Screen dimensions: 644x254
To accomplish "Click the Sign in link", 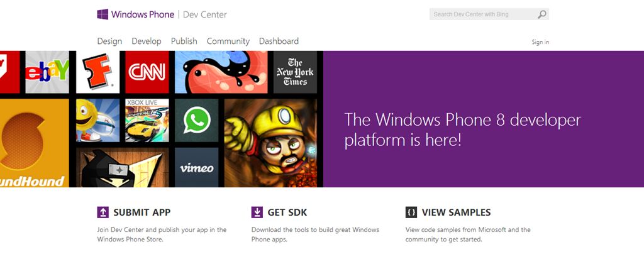I will point(540,42).
